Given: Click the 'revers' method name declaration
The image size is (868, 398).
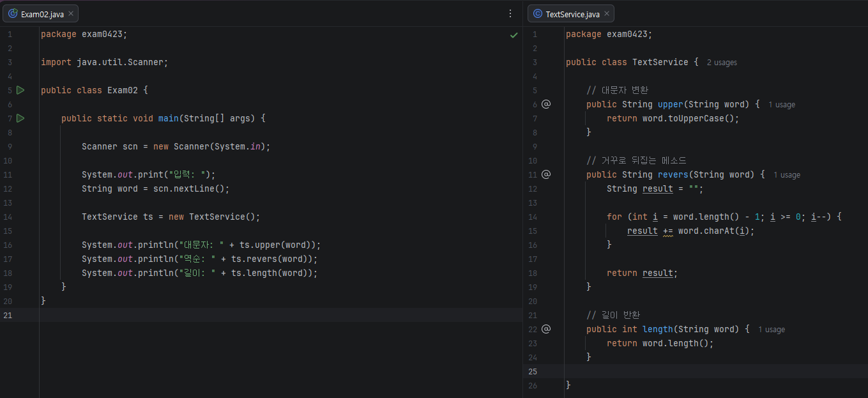Looking at the screenshot, I should point(673,174).
